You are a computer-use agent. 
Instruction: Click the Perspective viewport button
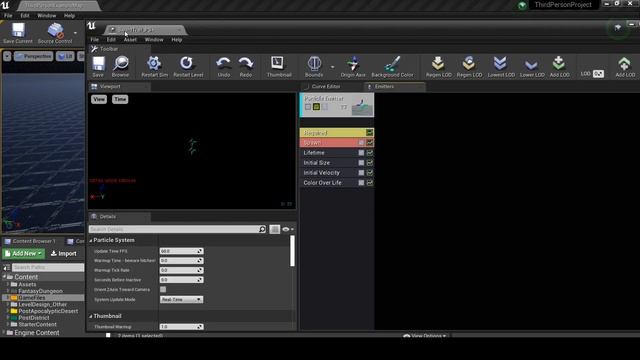click(x=33, y=56)
